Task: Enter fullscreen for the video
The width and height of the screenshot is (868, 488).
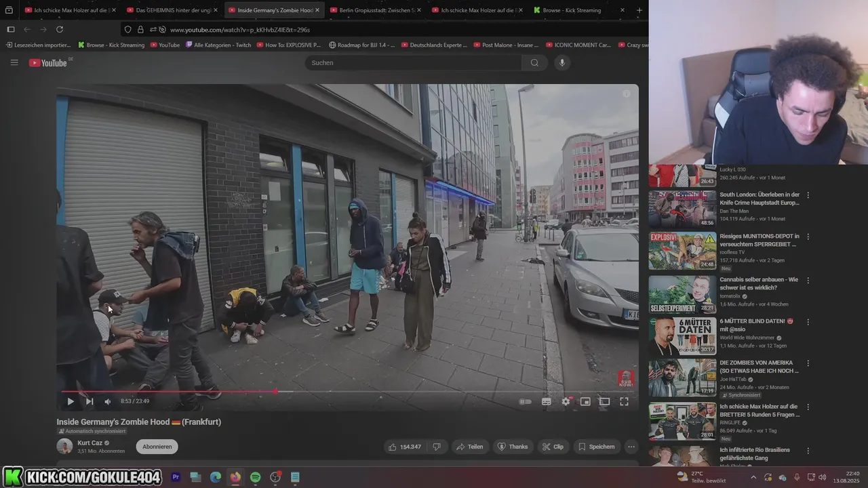Action: (x=624, y=401)
